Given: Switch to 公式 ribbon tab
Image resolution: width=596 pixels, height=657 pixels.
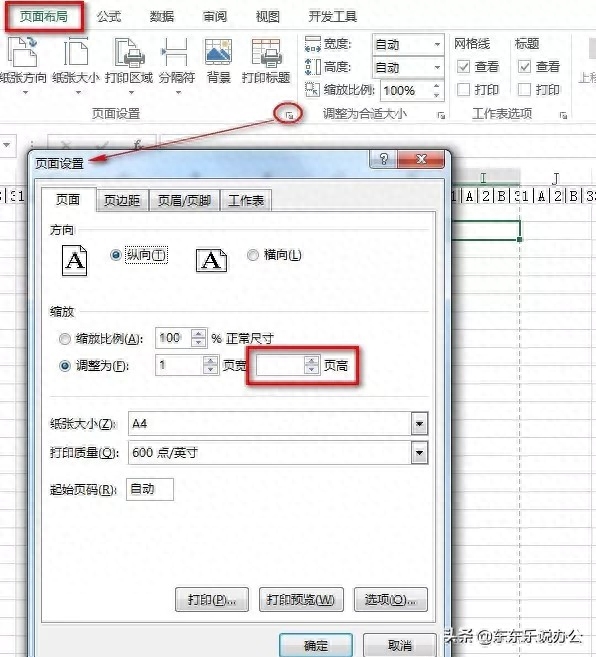Looking at the screenshot, I should click(x=109, y=16).
